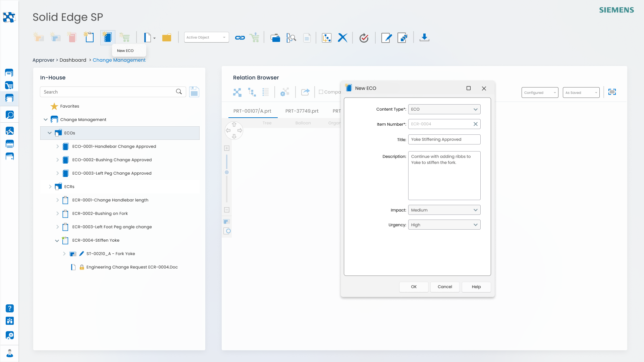The image size is (644, 362).
Task: Click the zoom out minus icon
Action: click(227, 210)
